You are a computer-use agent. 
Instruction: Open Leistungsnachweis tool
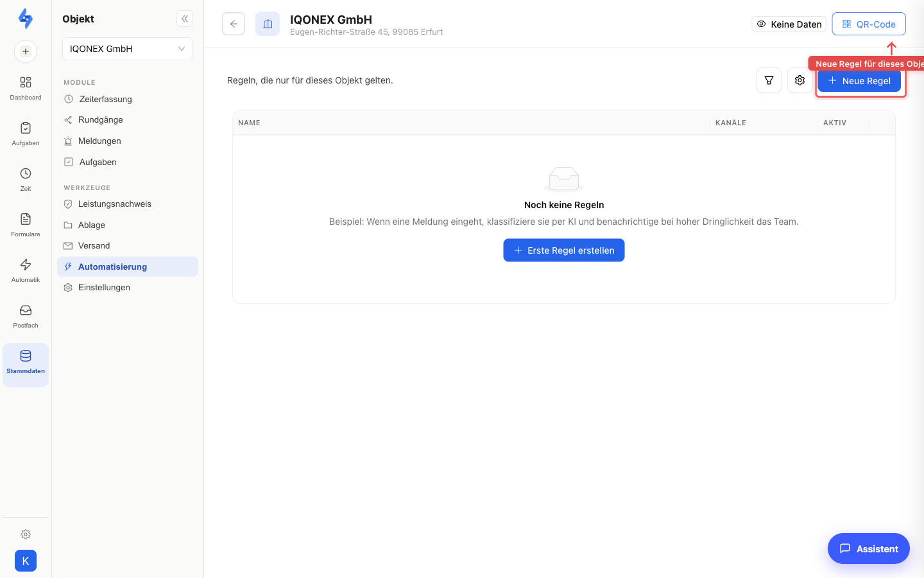pos(128,204)
